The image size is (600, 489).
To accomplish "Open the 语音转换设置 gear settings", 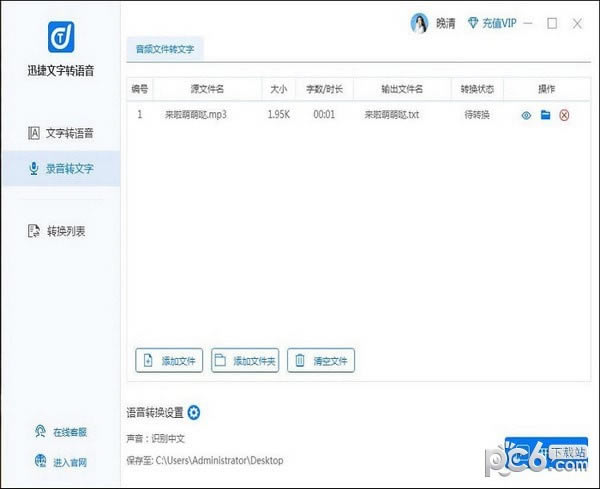I will pyautogui.click(x=194, y=412).
